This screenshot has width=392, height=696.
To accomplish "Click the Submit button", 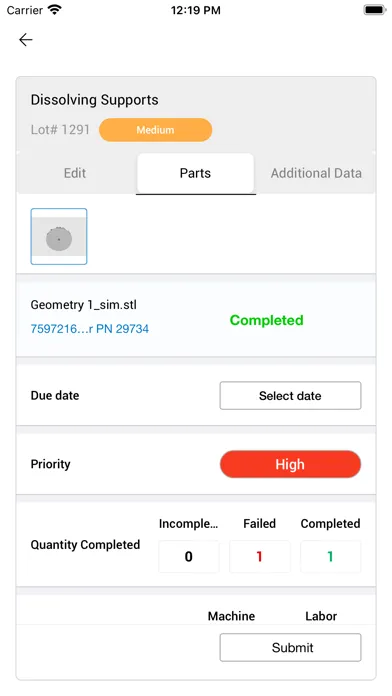I will [x=290, y=648].
